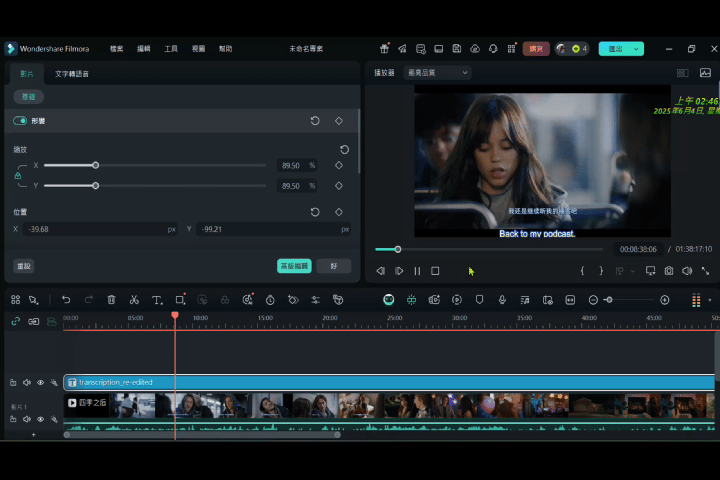720x480 pixels.
Task: Click the teal 匯出 export button
Action: [615, 49]
